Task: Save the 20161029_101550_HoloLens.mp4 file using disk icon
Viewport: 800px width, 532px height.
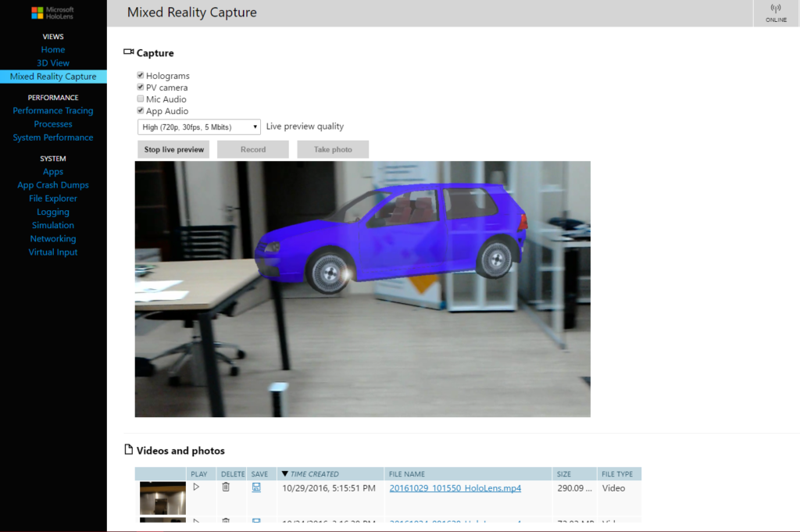Action: tap(256, 487)
